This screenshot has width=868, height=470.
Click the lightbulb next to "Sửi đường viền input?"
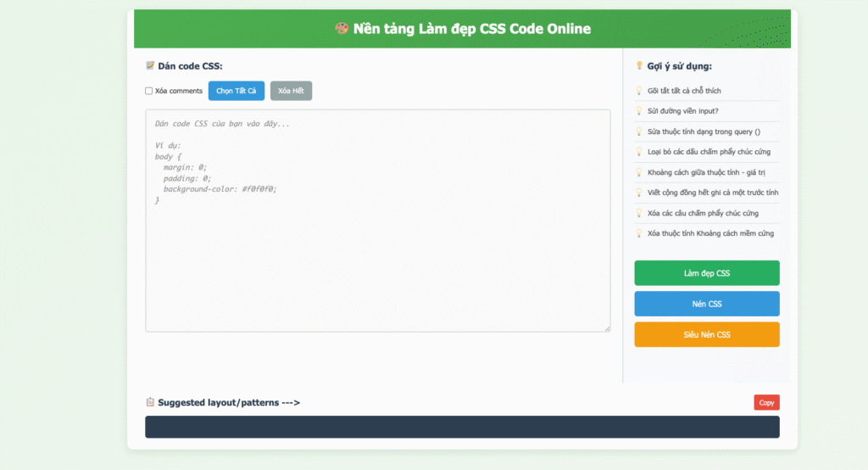(x=639, y=111)
